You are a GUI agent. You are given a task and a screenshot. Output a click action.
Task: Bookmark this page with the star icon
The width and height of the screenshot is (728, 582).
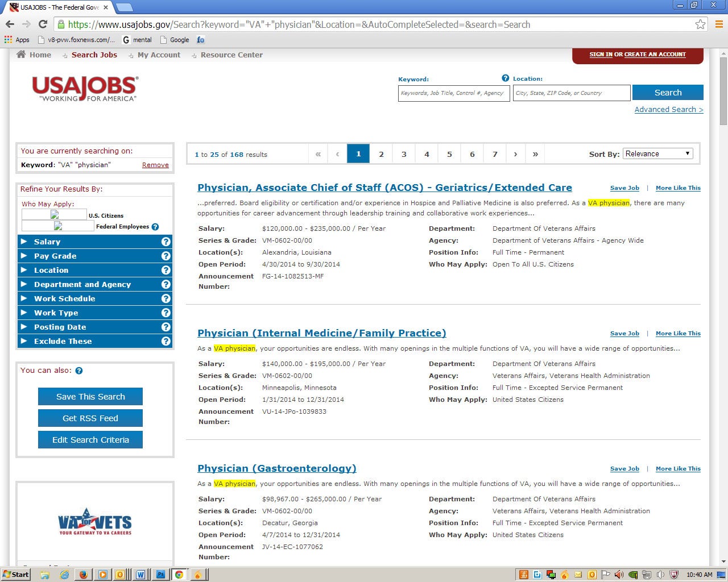pos(700,24)
